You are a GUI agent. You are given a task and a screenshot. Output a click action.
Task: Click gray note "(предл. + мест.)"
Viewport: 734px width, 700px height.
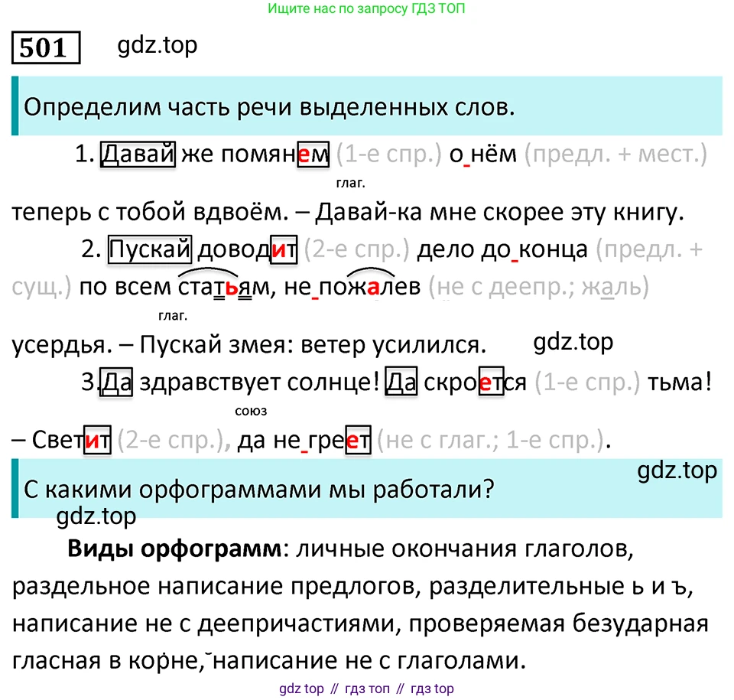[615, 155]
